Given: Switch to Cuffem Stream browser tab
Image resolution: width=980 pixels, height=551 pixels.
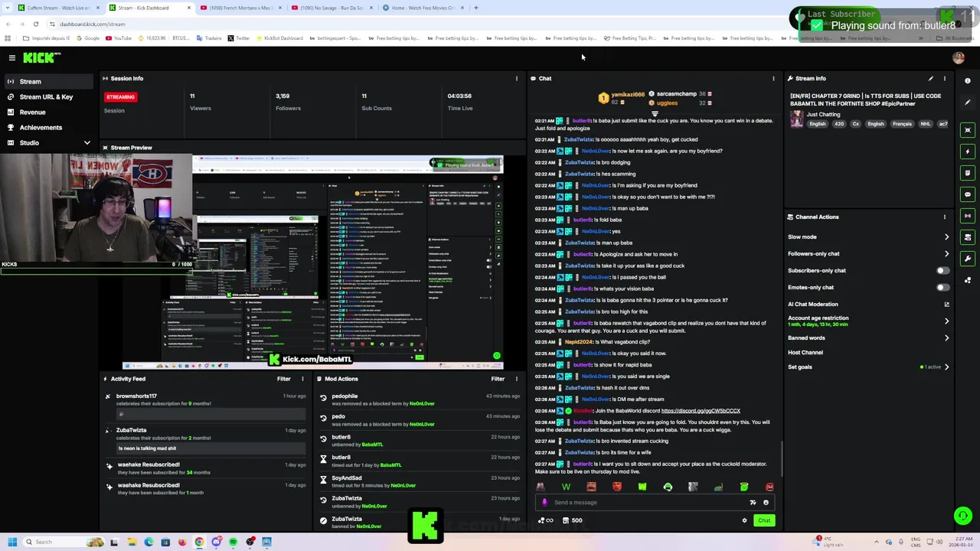Looking at the screenshot, I should pos(57,8).
